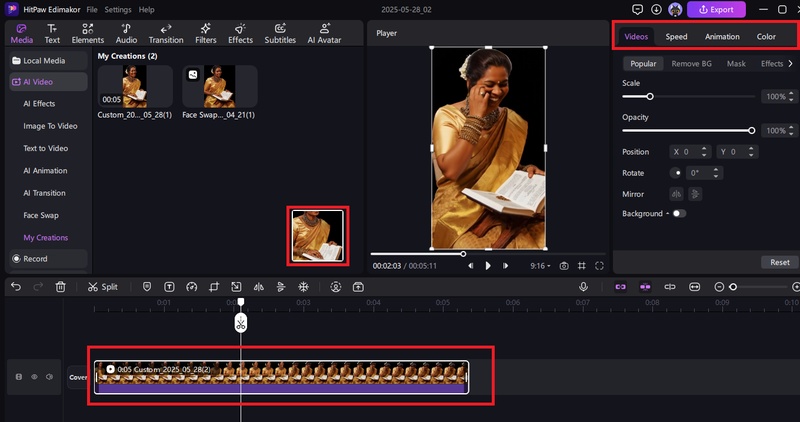Open the Face Swap section in sidebar

coord(41,215)
